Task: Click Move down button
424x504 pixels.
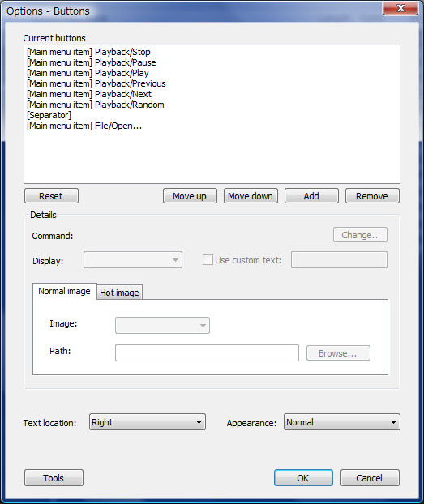Action: pyautogui.click(x=251, y=196)
